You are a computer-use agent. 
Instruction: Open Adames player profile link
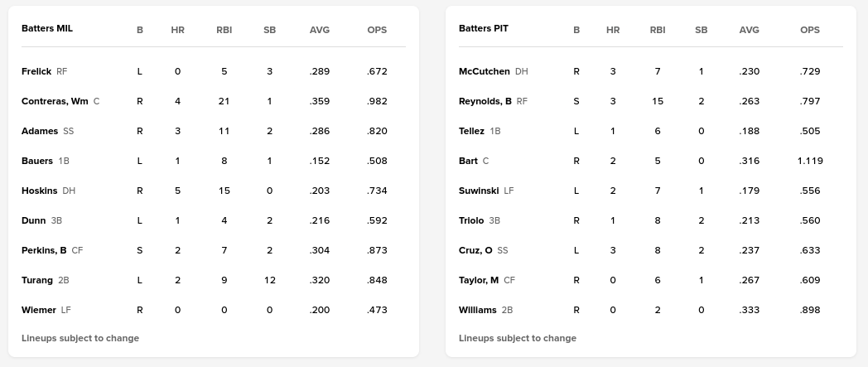(40, 131)
